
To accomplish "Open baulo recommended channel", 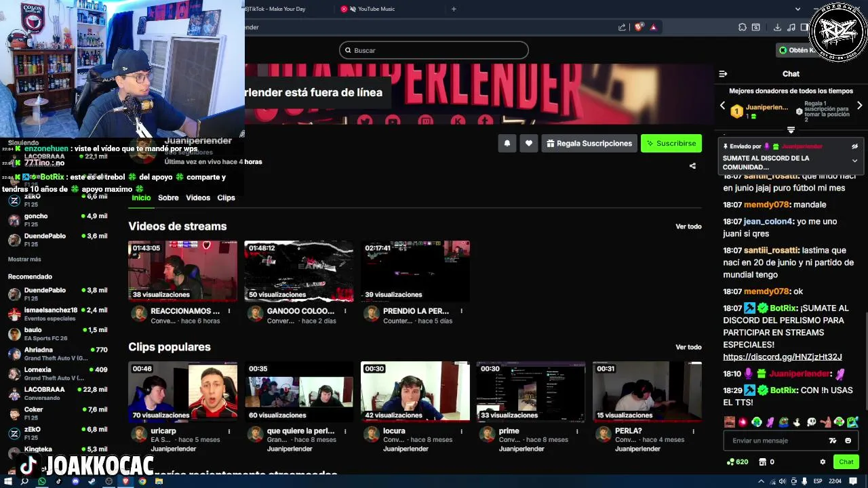I will (58, 333).
